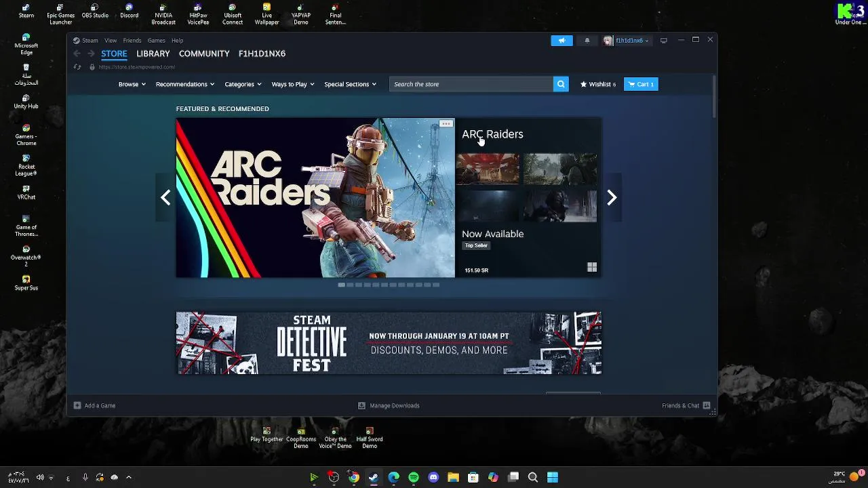Open the Half Sword Demo desktop shortcut

(x=370, y=438)
